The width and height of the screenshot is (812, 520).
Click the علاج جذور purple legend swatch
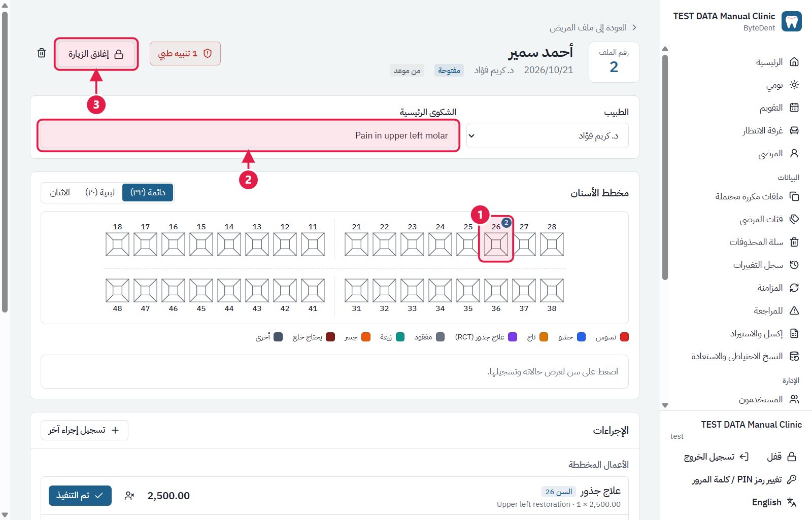coord(513,337)
